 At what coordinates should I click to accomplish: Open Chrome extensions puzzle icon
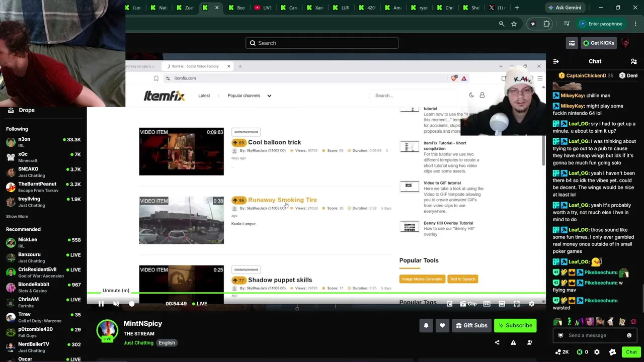547,24
